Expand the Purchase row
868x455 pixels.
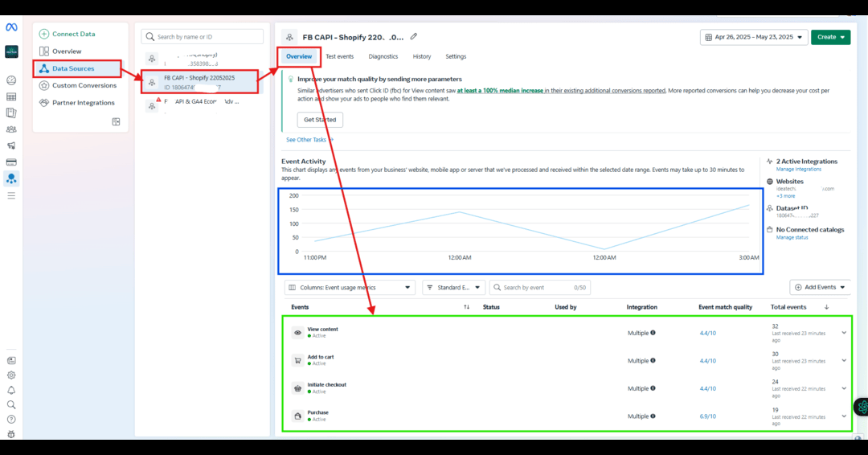point(844,416)
